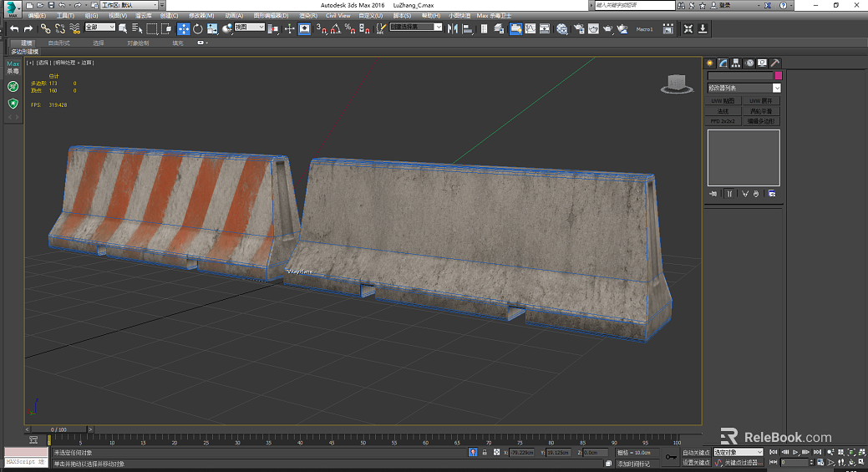Open the Curve Editor
The height and width of the screenshot is (472, 868).
click(530, 28)
